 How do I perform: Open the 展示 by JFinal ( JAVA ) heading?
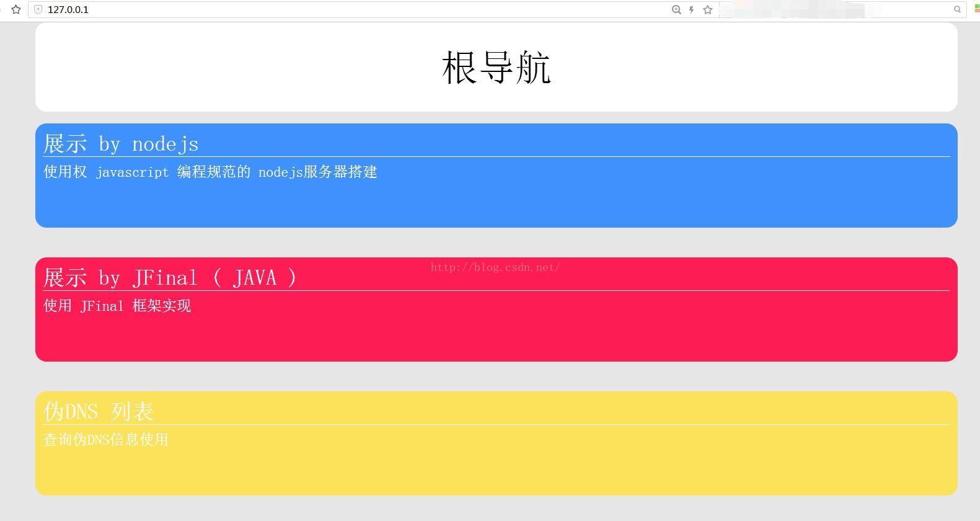click(170, 277)
